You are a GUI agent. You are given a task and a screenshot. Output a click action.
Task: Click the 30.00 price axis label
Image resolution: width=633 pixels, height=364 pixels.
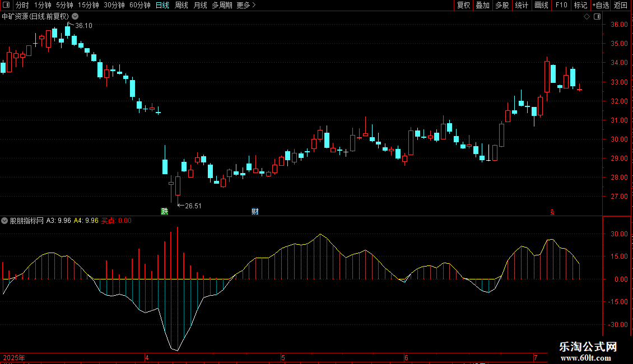tap(619, 139)
